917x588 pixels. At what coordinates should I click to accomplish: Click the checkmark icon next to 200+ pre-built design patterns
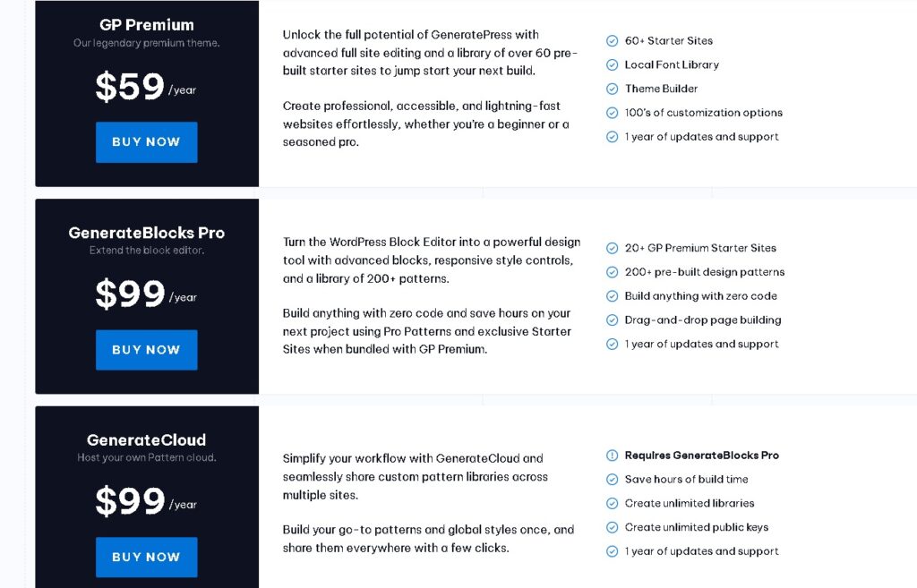(x=613, y=272)
